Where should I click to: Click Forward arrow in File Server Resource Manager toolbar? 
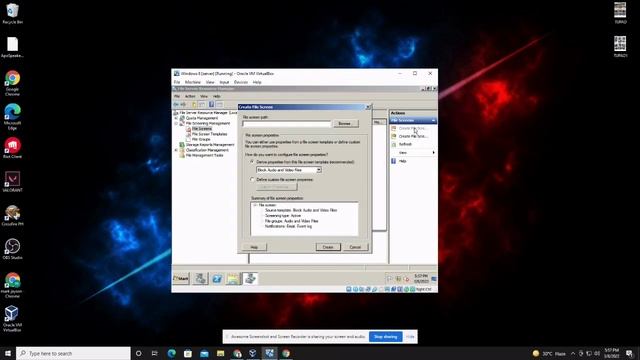coord(183,104)
